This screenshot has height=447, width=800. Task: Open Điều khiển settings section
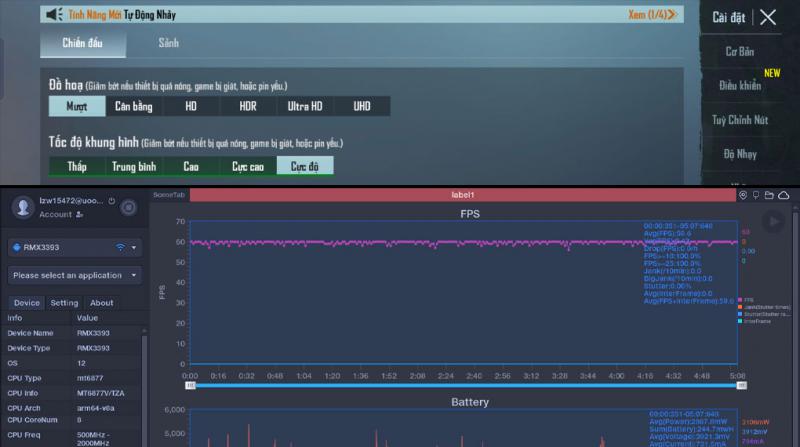(x=740, y=86)
